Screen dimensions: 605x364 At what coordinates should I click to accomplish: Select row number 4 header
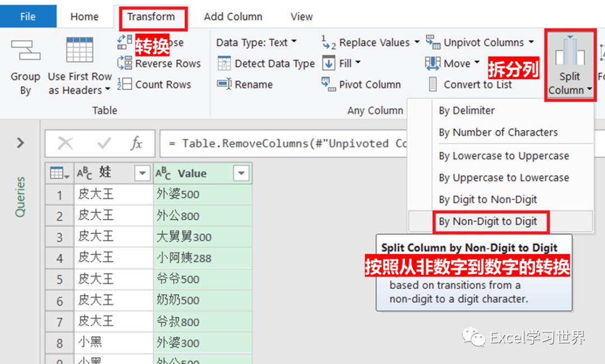(x=59, y=258)
